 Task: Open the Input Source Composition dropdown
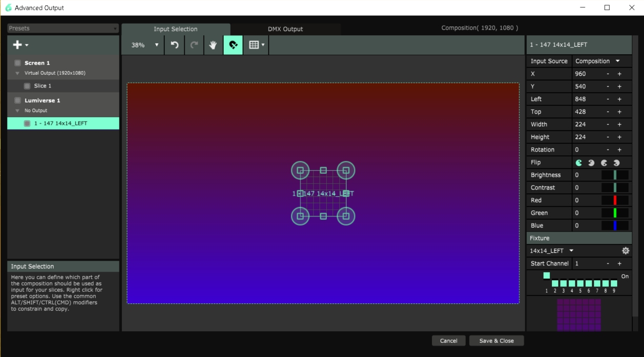tap(600, 61)
